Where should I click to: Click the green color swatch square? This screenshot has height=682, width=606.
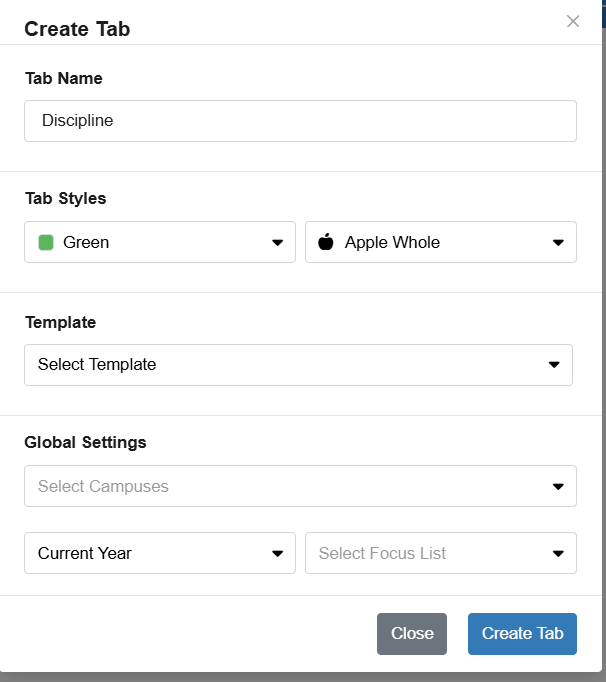46,242
